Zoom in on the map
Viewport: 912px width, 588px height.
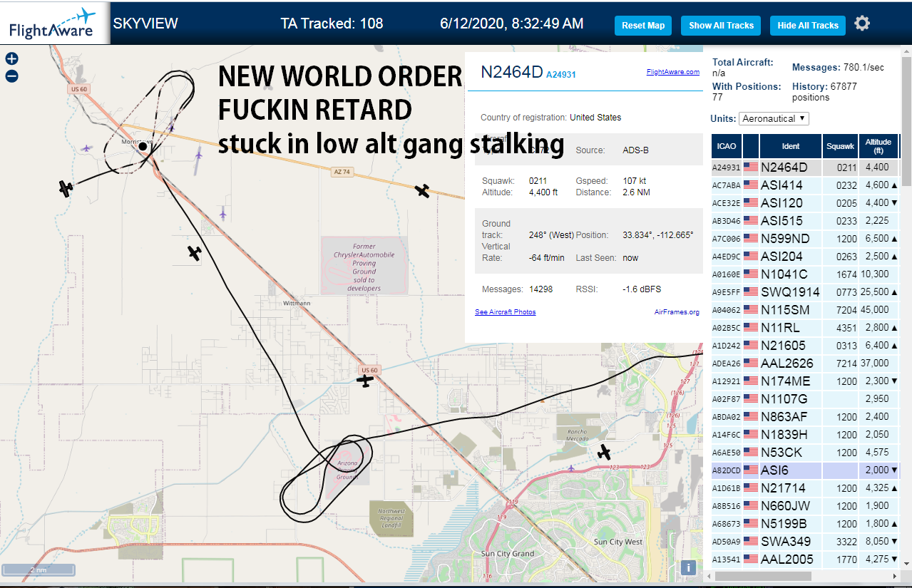tap(11, 59)
